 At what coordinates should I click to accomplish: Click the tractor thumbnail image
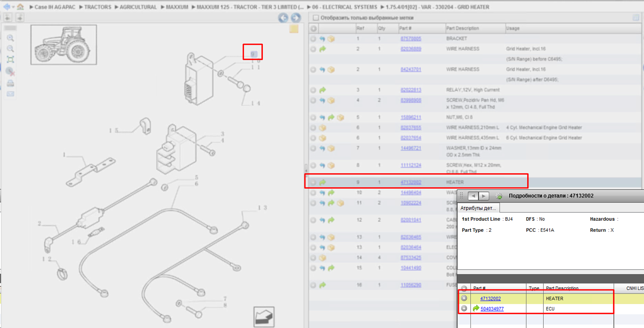[x=64, y=45]
